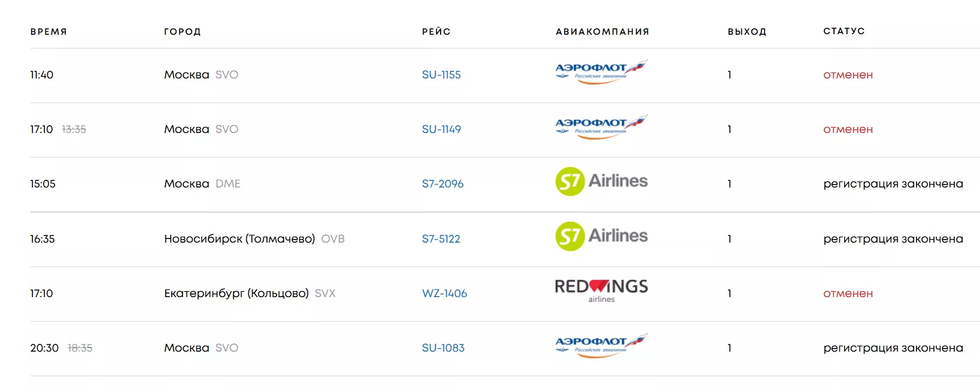Image resolution: width=980 pixels, height=387 pixels.
Task: Click the АВИАКОМПАНИЯ column header
Action: (x=602, y=32)
